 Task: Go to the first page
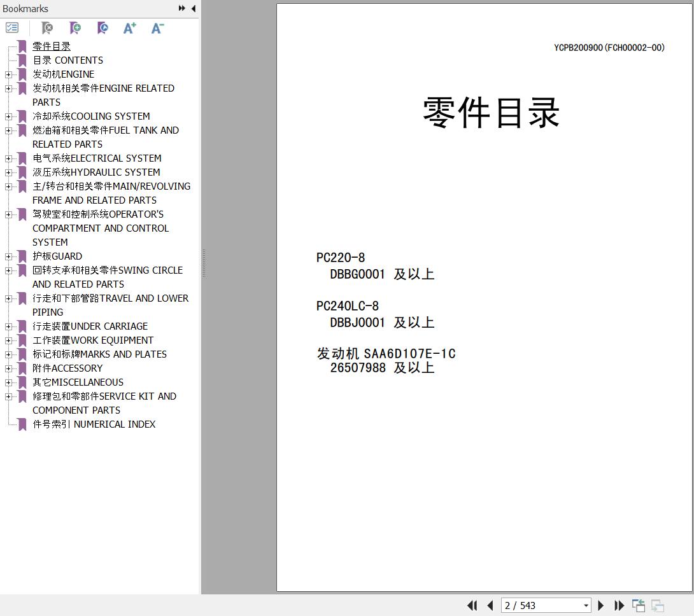click(472, 605)
